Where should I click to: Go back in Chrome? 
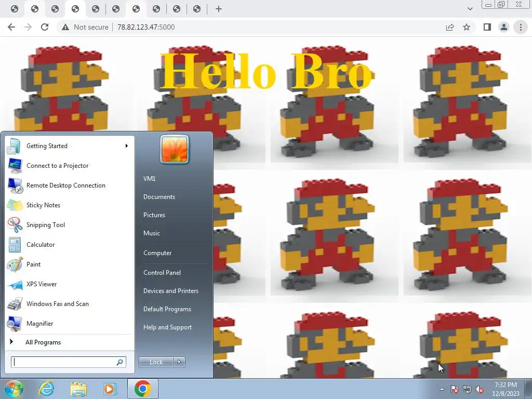coord(11,27)
